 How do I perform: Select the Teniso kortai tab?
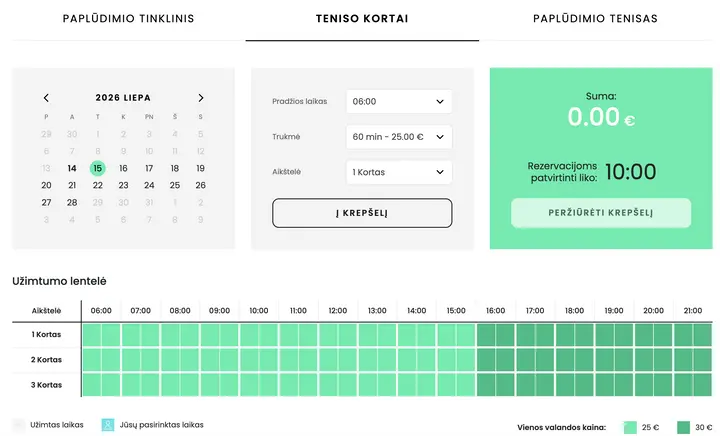pyautogui.click(x=362, y=19)
